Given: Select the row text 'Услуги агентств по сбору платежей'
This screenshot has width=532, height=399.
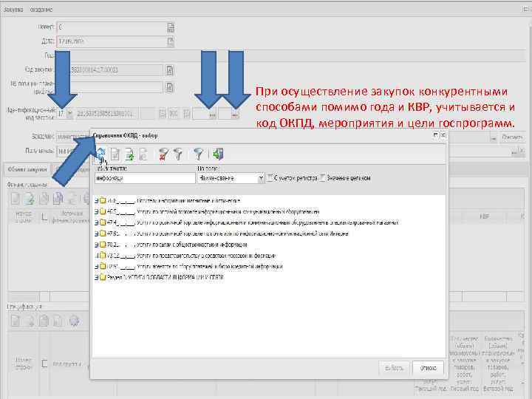Looking at the screenshot, I should point(209,266).
